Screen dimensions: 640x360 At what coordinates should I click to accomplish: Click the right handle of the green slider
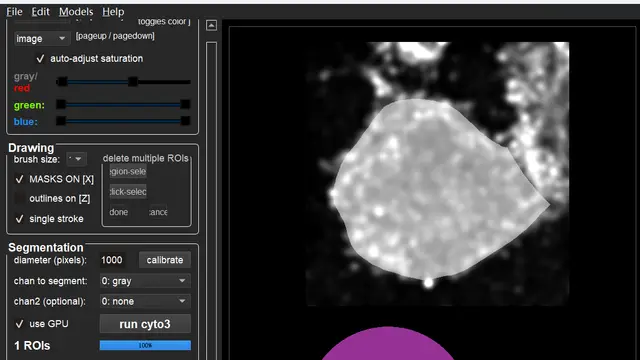click(185, 104)
